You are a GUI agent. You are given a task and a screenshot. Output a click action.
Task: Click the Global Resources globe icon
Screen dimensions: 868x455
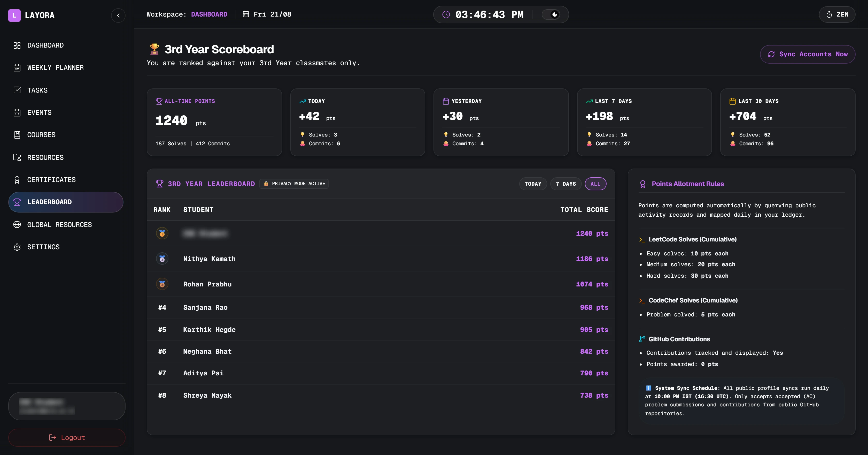[x=17, y=224]
